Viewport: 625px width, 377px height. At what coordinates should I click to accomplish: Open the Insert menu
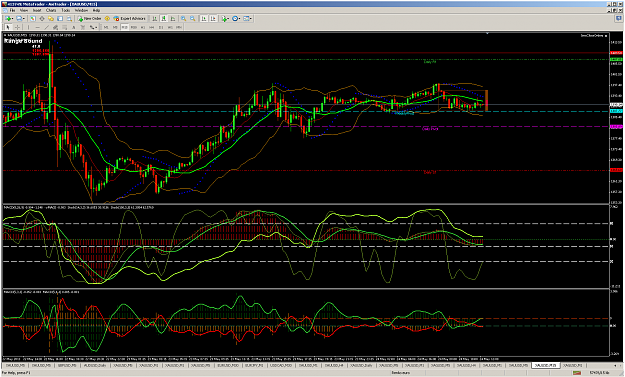(37, 10)
